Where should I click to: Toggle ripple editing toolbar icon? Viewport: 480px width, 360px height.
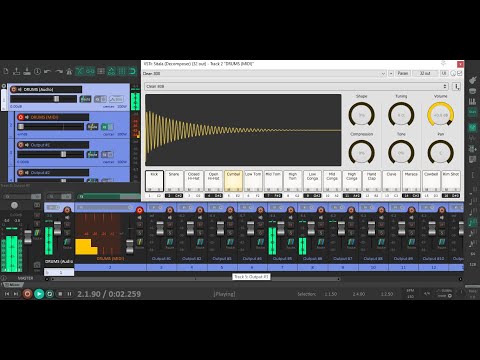[101, 71]
